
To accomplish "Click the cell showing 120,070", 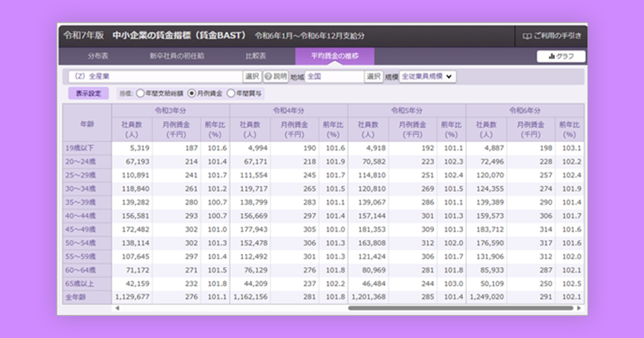I will (486, 175).
